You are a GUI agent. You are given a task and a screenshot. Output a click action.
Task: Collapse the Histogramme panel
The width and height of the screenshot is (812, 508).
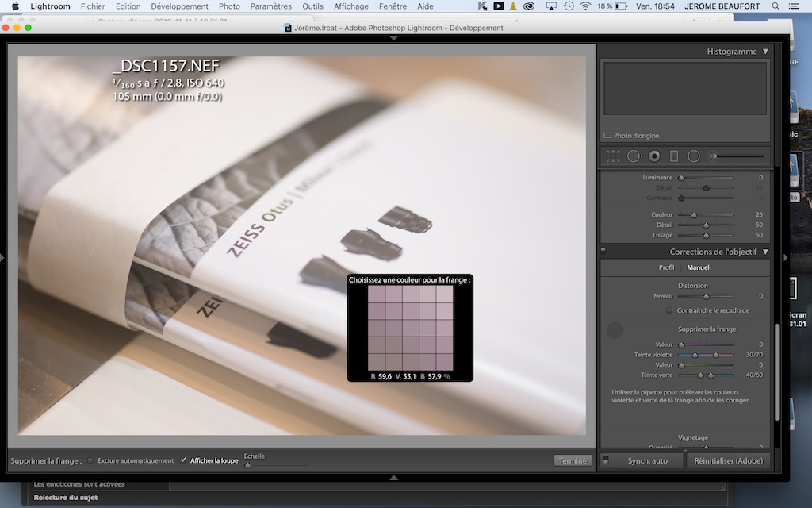pyautogui.click(x=765, y=52)
